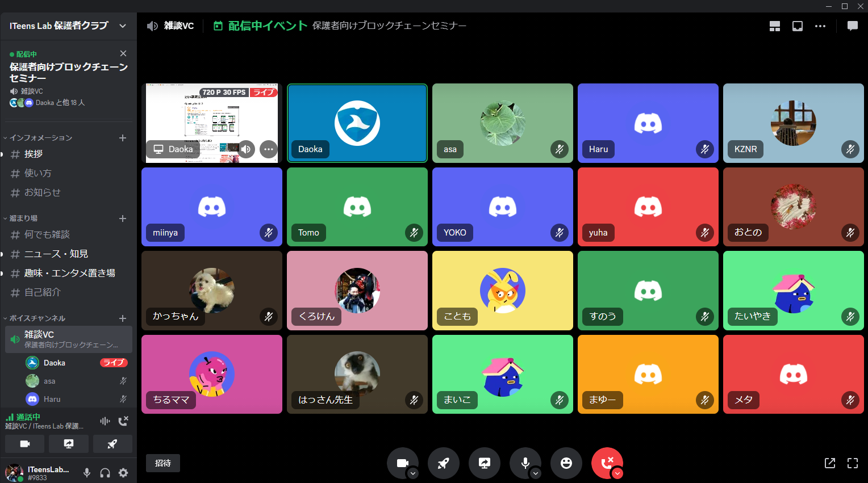Turn on camera from the sidebar voice panel

[25, 444]
